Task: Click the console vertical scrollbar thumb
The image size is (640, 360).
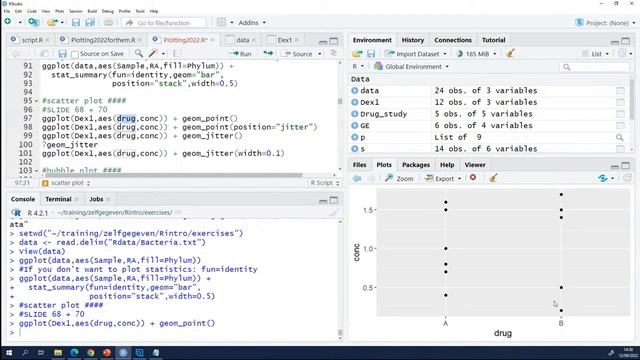Action: pyautogui.click(x=340, y=333)
